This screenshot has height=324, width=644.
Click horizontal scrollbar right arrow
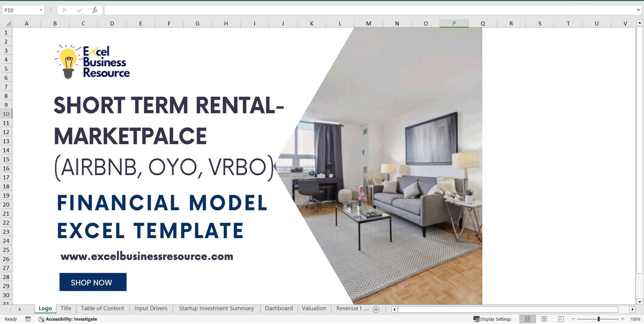633,309
